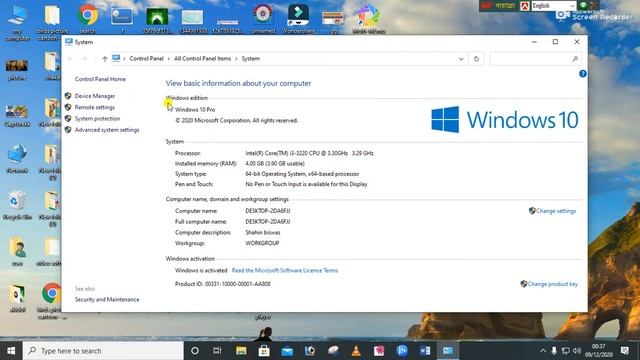Select the birds picture cartoon folder
The height and width of the screenshot is (360, 640).
[52, 22]
